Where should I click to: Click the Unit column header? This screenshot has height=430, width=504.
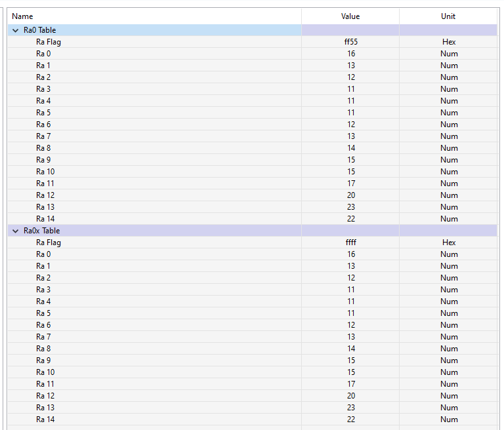(448, 16)
